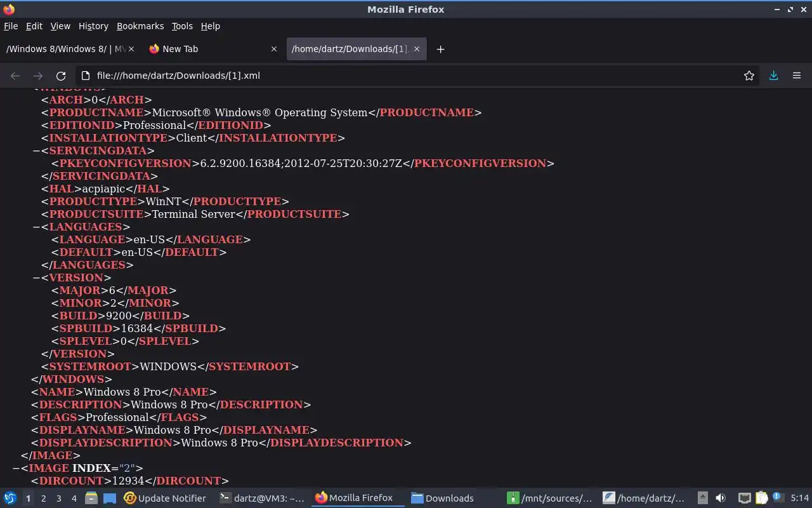
Task: Click the update notification tray icon
Action: [x=777, y=498]
